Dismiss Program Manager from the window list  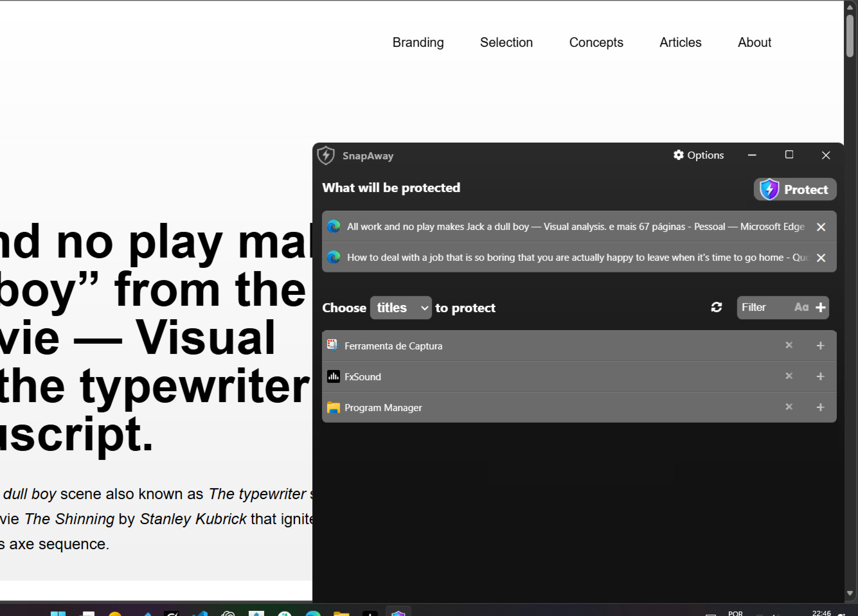click(789, 407)
